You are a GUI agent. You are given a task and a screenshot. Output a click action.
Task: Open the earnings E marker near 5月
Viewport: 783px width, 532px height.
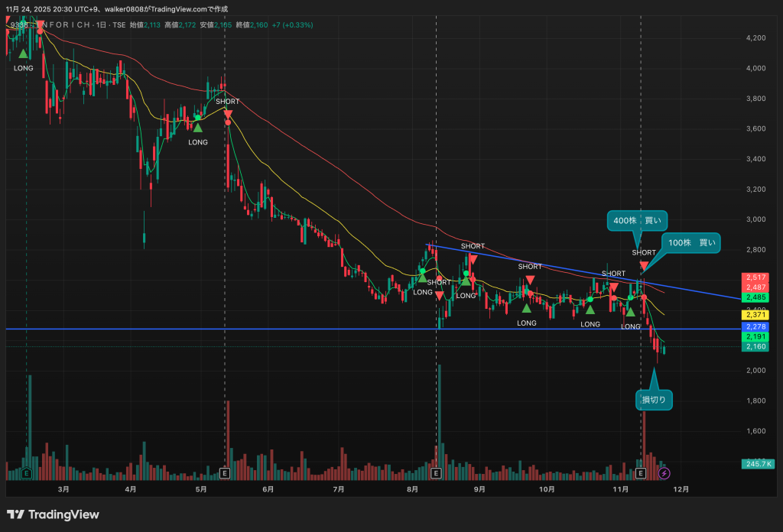[x=224, y=474]
